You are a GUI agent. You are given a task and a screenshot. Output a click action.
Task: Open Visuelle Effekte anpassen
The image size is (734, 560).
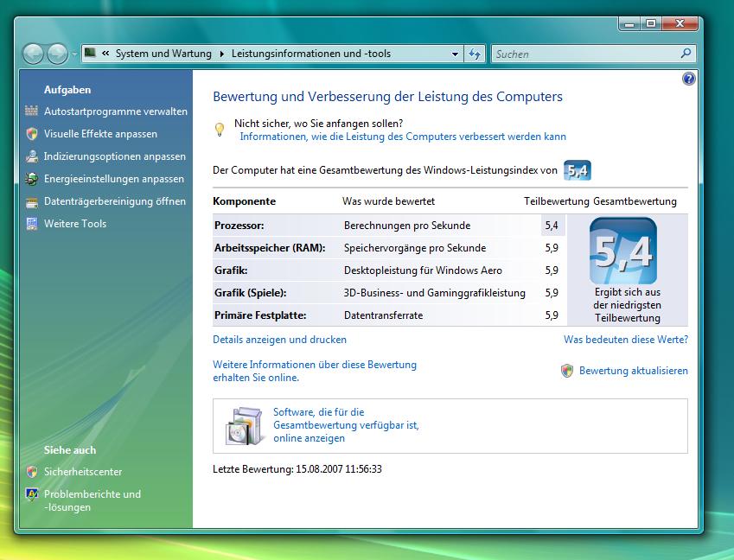pos(100,134)
